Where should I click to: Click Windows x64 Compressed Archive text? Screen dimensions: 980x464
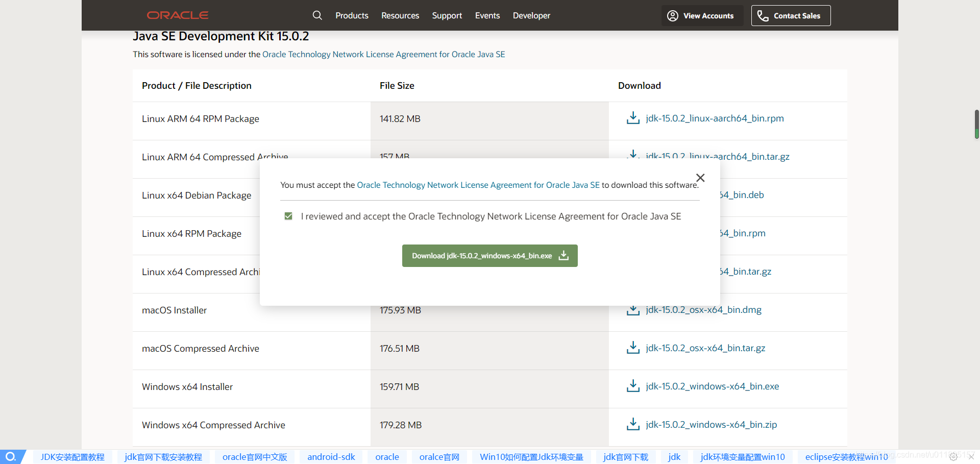213,425
